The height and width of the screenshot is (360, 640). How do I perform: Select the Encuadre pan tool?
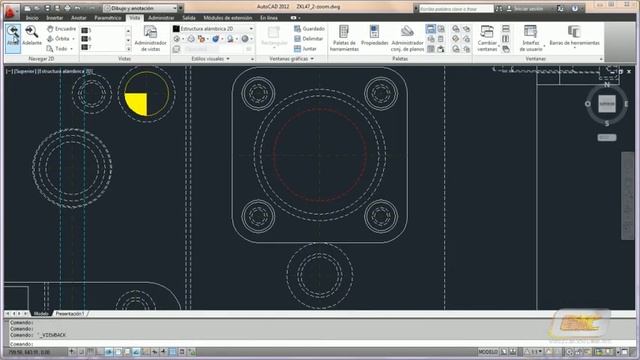click(x=61, y=29)
